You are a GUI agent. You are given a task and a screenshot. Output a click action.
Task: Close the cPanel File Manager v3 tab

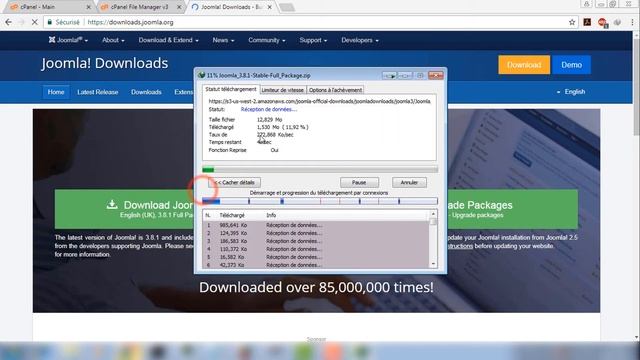tap(179, 7)
